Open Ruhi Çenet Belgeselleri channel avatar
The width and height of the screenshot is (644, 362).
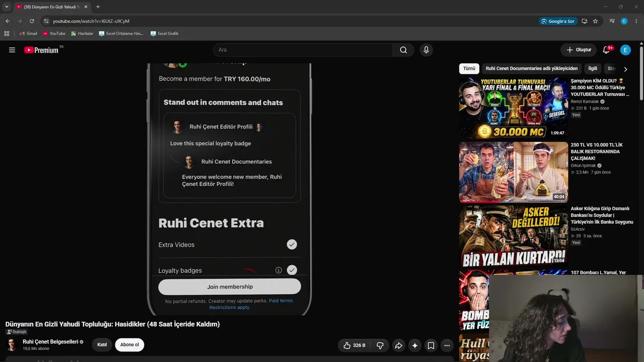[x=12, y=345]
